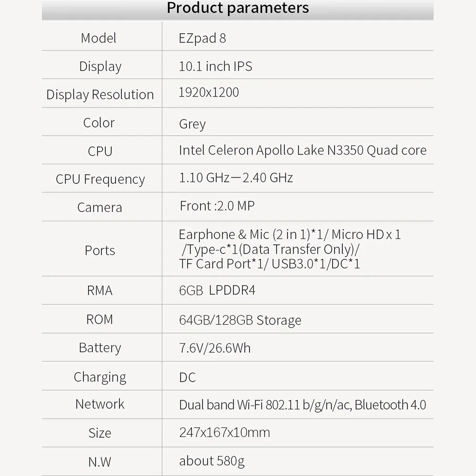Select the 10.1 inch IPS display value
Image resolution: width=476 pixels, height=476 pixels.
tap(216, 66)
